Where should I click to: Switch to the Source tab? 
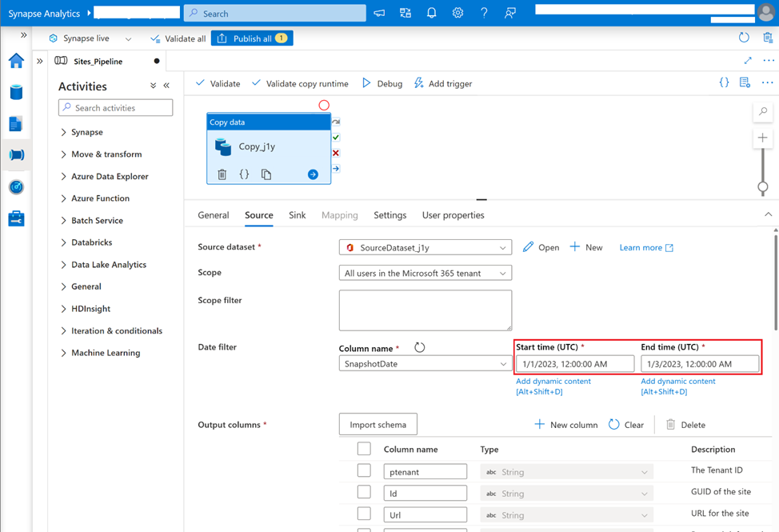(x=259, y=215)
